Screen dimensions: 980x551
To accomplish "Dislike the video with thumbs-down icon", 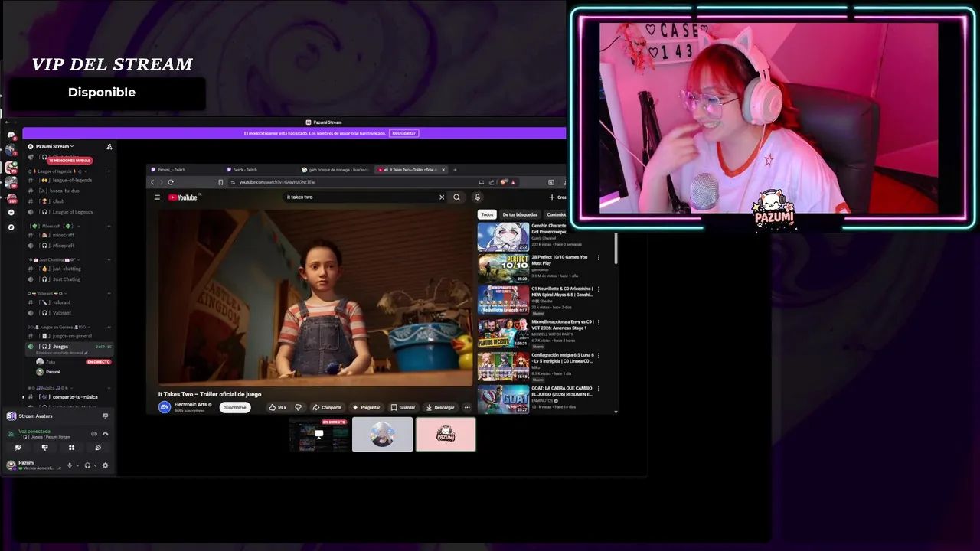I will (298, 407).
